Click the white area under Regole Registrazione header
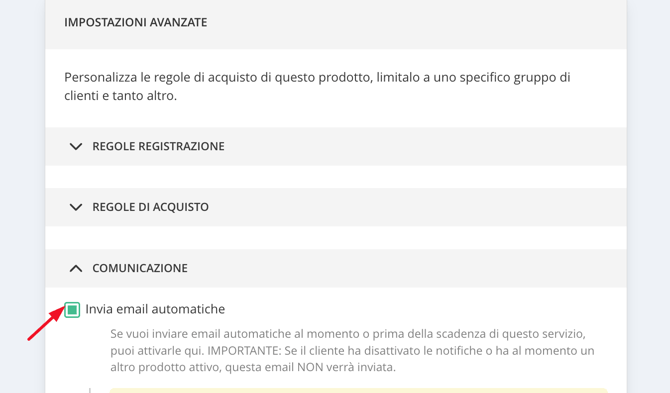670x393 pixels. (x=336, y=177)
